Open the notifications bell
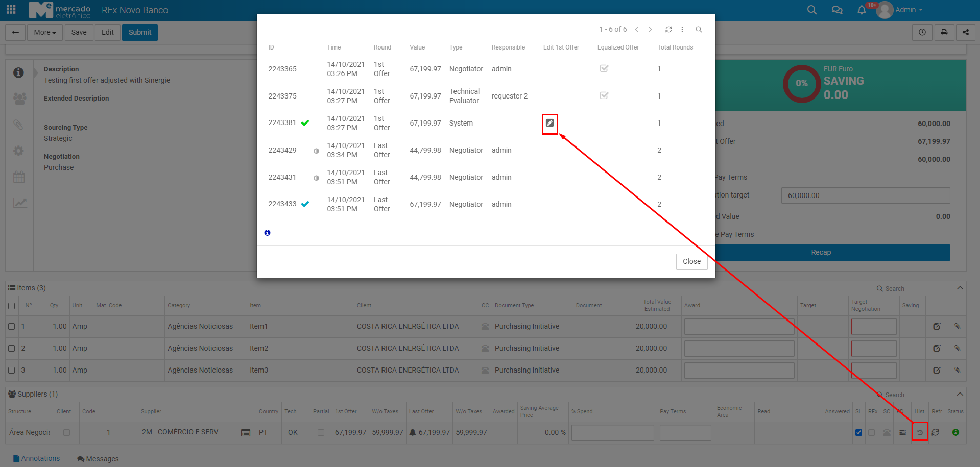The width and height of the screenshot is (980, 467). 862,10
